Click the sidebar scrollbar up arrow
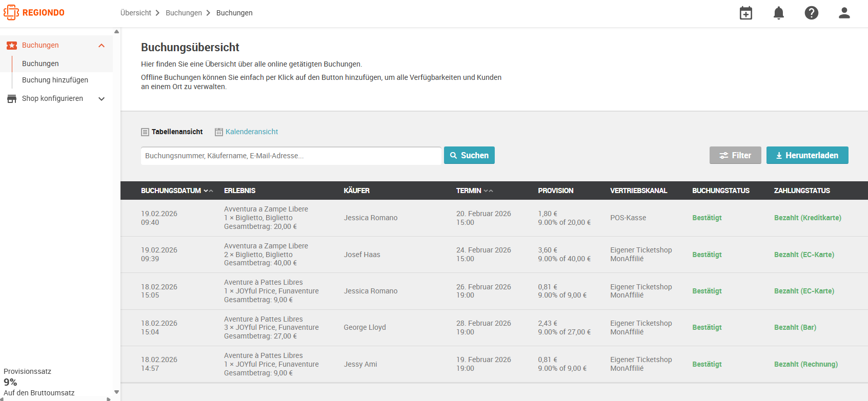The width and height of the screenshot is (868, 401). (x=116, y=32)
